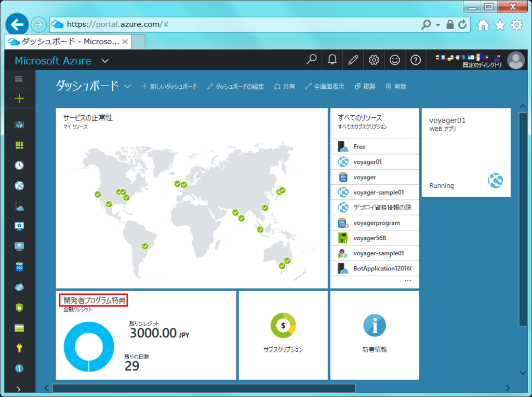Open the new blank browser tab
This screenshot has width=532, height=397.
(138, 42)
